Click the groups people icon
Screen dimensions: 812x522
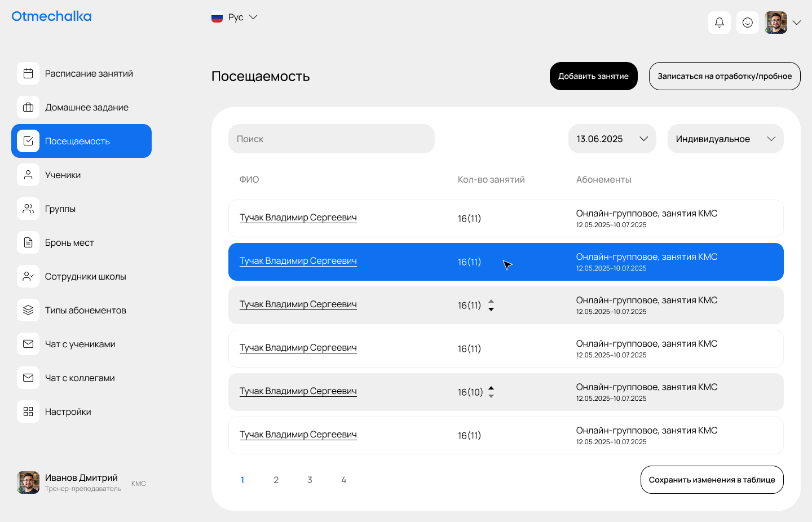28,209
